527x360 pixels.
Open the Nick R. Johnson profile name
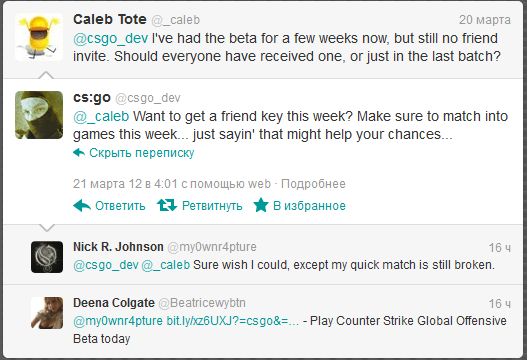118,247
